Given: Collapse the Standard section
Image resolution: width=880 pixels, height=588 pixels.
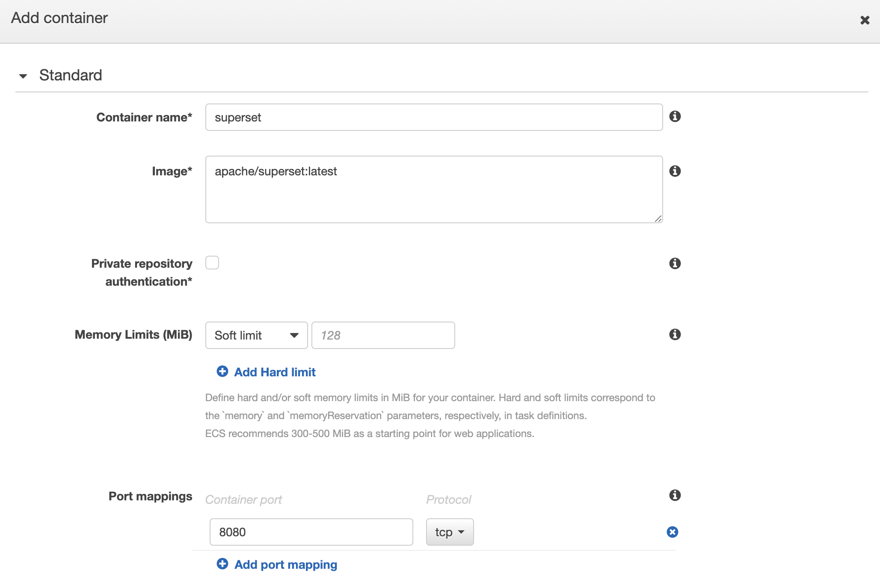Looking at the screenshot, I should 23,76.
